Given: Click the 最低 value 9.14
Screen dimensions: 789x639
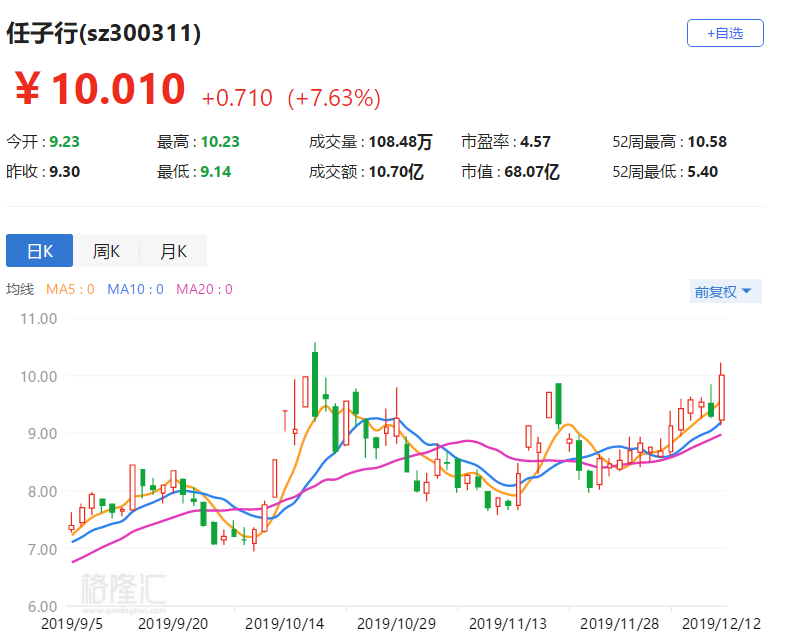Looking at the screenshot, I should 216,172.
